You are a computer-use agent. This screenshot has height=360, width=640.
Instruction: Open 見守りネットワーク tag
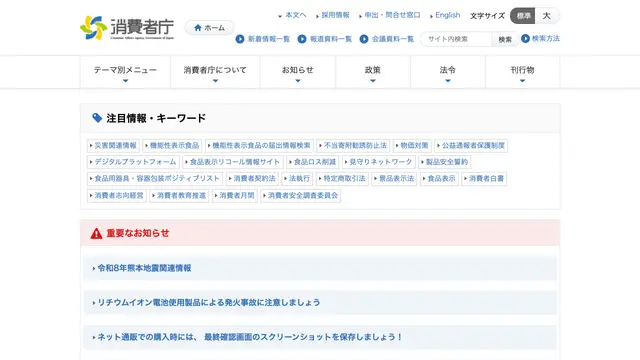379,162
